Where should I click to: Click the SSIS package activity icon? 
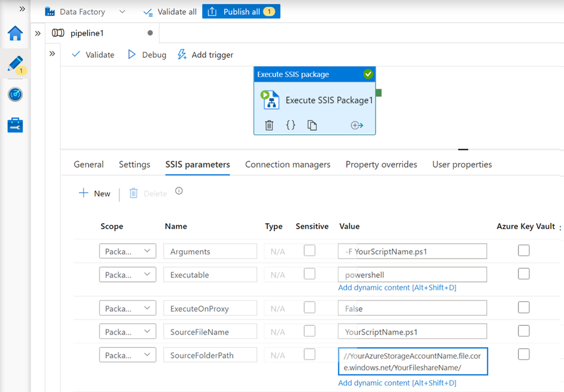pos(270,100)
